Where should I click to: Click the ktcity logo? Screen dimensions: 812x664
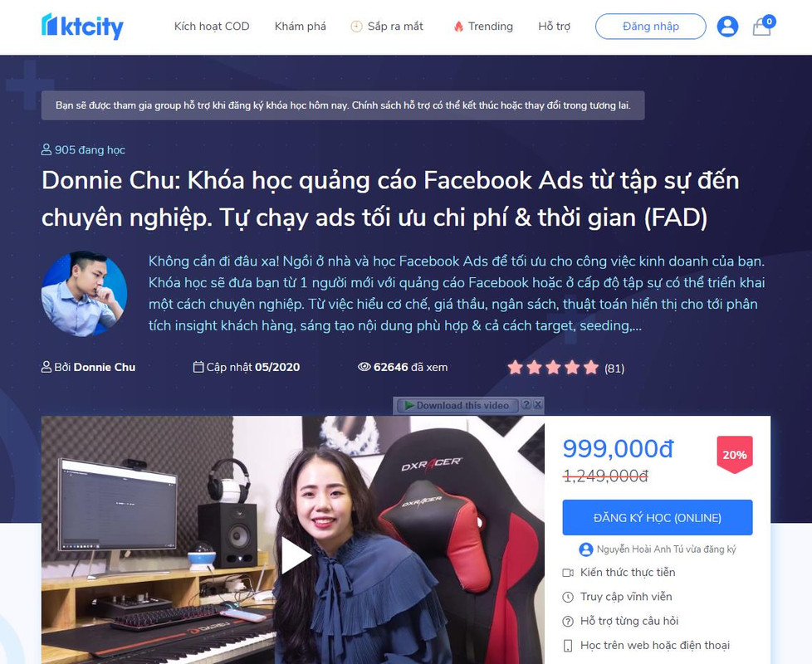click(82, 27)
